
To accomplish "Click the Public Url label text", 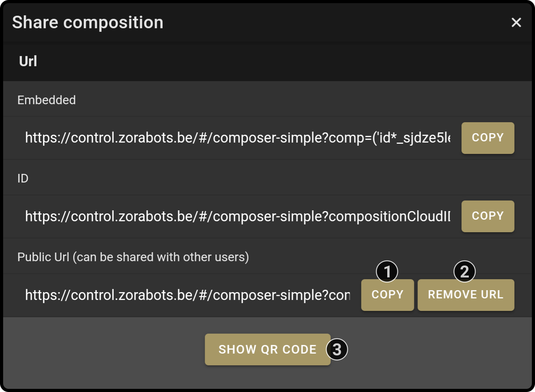I will tap(44, 257).
